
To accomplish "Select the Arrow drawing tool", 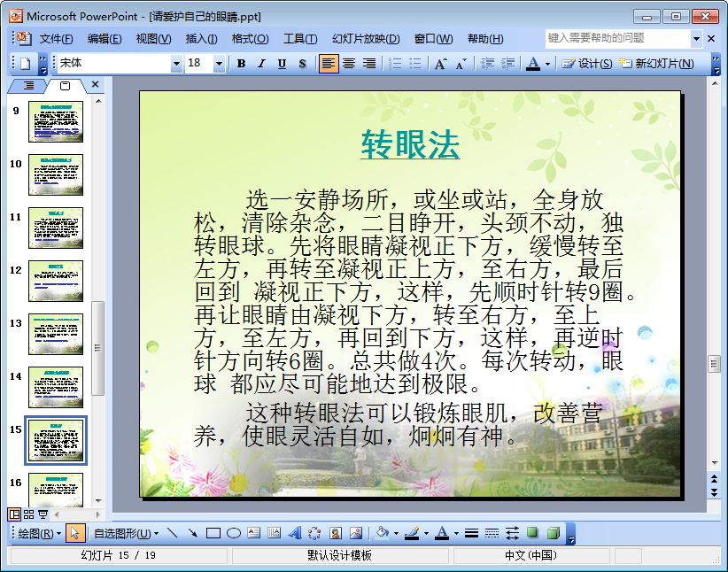I will click(x=193, y=533).
